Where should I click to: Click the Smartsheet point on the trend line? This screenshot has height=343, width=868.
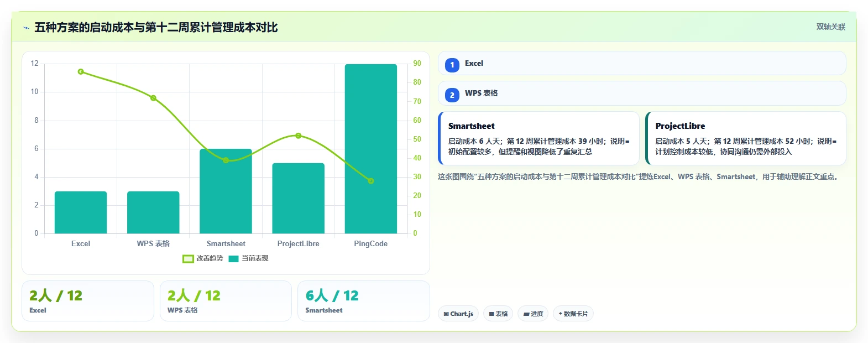pos(226,160)
